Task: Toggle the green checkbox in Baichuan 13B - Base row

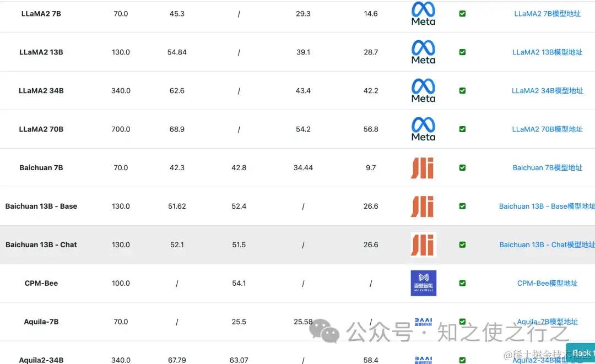Action: [462, 207]
